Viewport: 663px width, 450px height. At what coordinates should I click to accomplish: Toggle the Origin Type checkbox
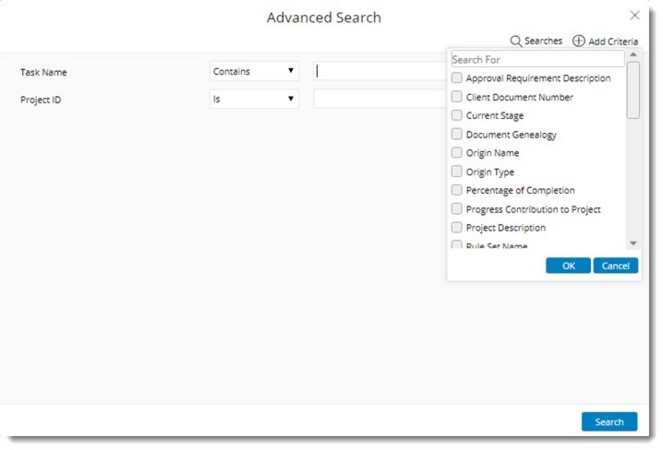457,172
